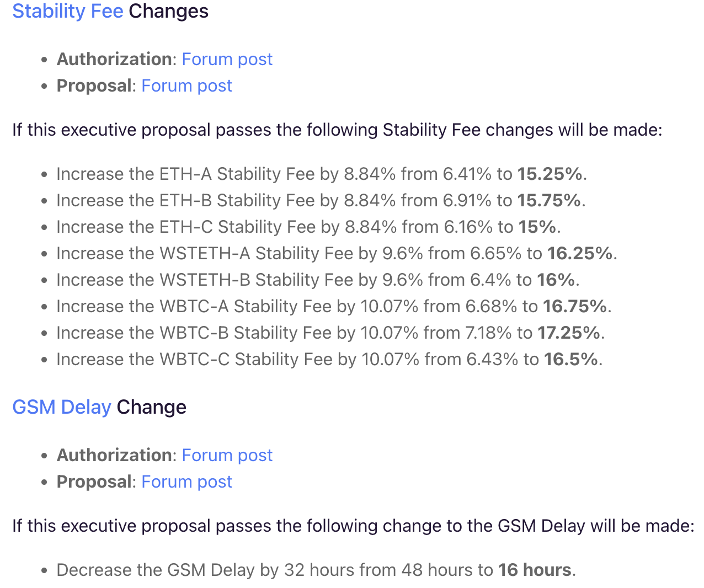
Task: Click the ETH-C Stability Fee list item
Action: pos(309,227)
